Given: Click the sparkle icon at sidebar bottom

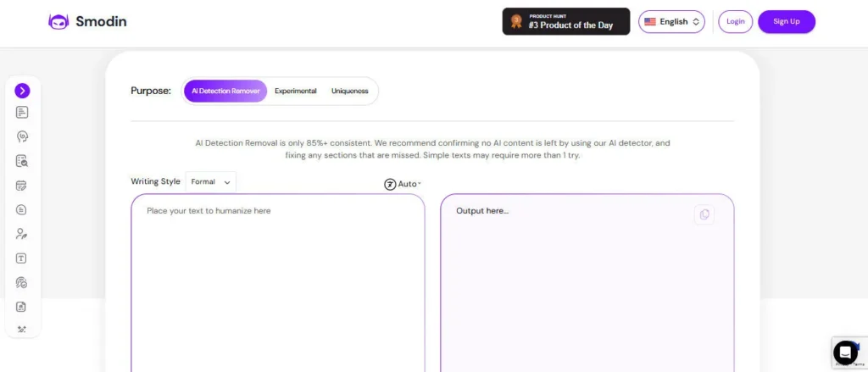Looking at the screenshot, I should coord(22,330).
